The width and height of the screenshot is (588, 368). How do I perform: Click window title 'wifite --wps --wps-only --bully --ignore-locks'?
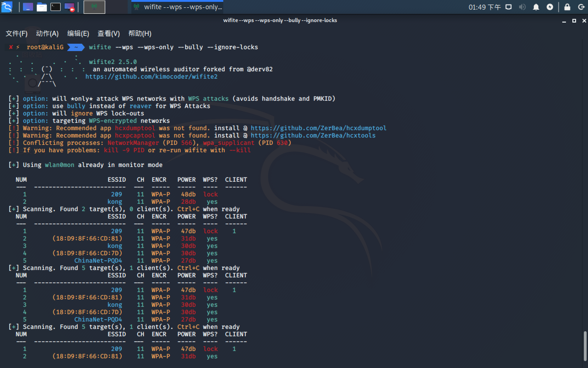(280, 20)
